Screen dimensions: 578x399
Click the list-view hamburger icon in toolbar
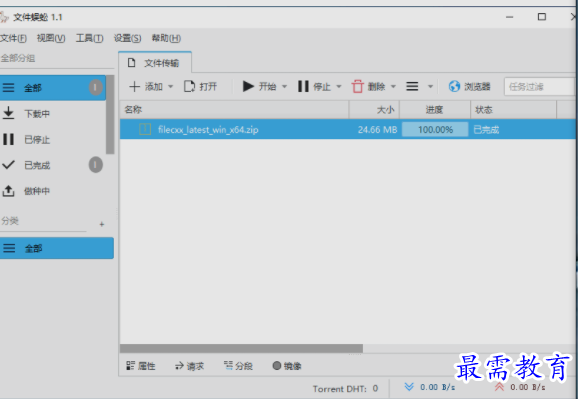coord(412,87)
